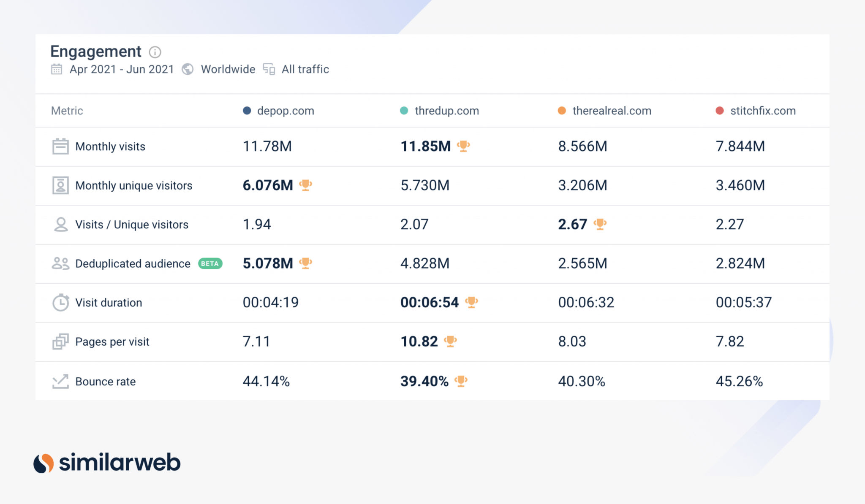Click the 00:06:32 visit duration value
Image resolution: width=865 pixels, height=504 pixels.
[x=586, y=302]
